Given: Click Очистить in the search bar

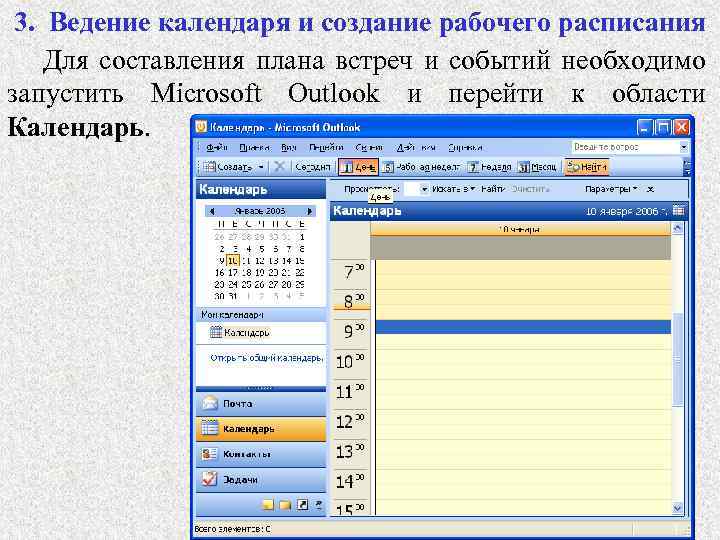Looking at the screenshot, I should (x=530, y=189).
